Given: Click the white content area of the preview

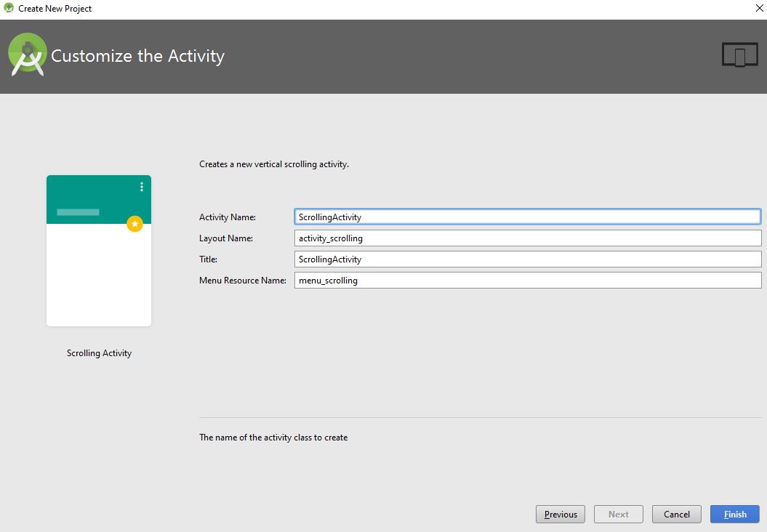Looking at the screenshot, I should click(x=98, y=283).
